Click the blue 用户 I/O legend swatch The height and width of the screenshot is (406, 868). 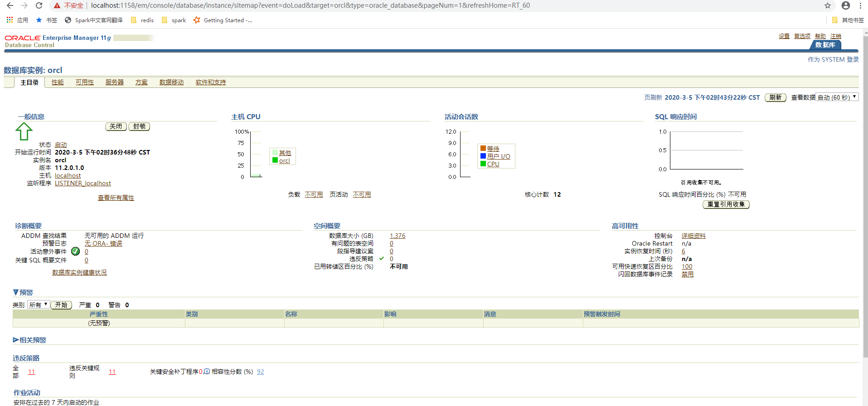[x=483, y=156]
